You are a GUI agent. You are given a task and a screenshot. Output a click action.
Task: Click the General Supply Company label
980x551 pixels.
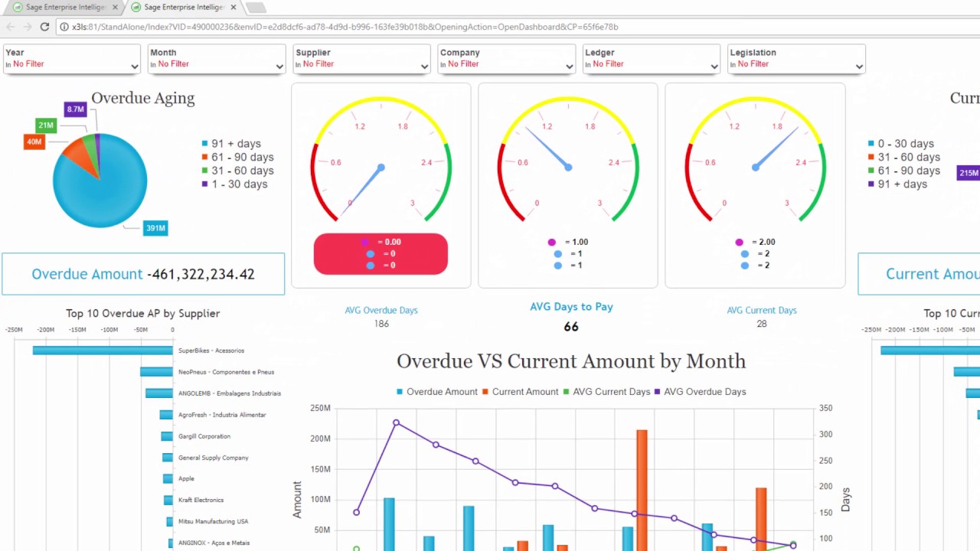[214, 458]
